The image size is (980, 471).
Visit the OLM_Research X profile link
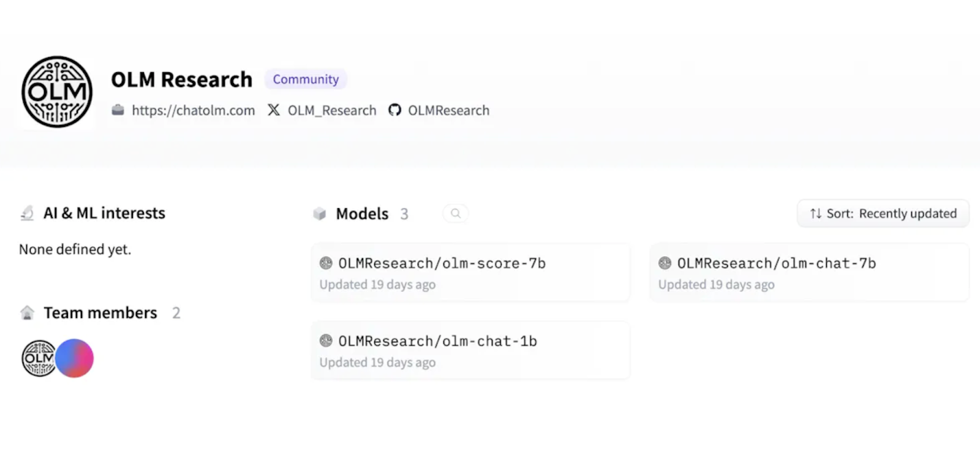[x=332, y=110]
